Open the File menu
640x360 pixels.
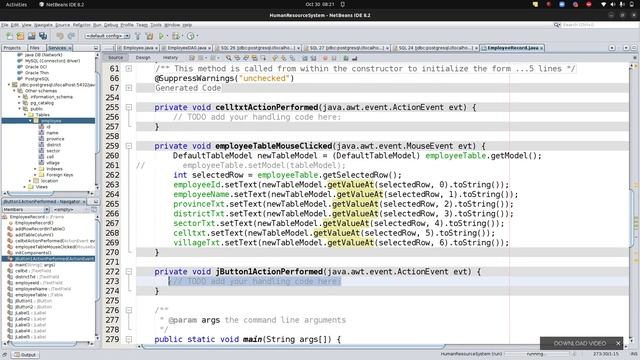(x=4, y=25)
